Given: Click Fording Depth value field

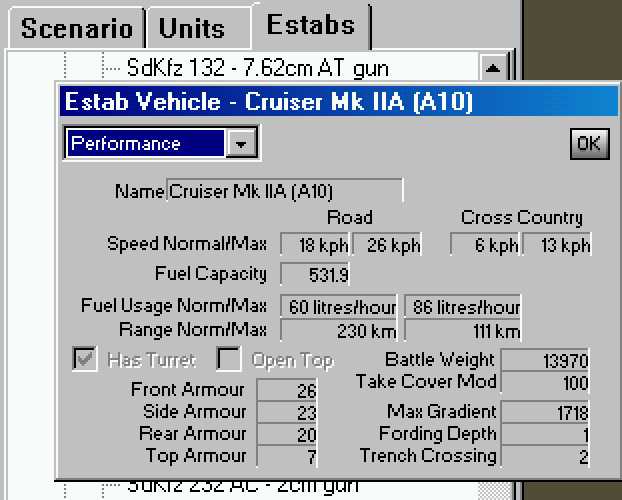Looking at the screenshot, I should pyautogui.click(x=545, y=434).
